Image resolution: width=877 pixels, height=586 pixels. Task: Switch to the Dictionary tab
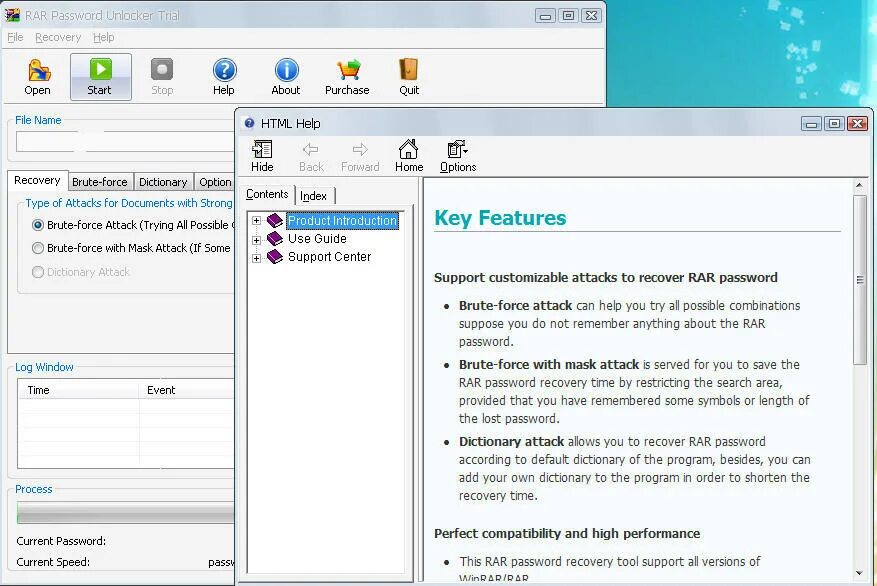[163, 182]
